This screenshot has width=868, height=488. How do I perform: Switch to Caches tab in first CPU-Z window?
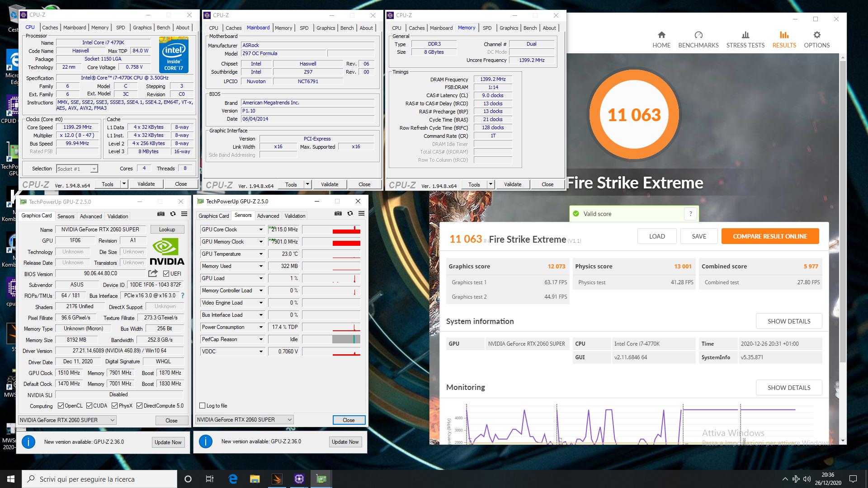pyautogui.click(x=50, y=28)
